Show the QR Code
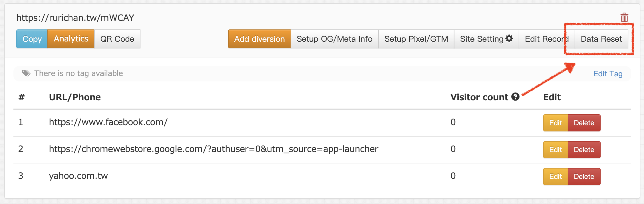Viewport: 644px width, 204px height. pyautogui.click(x=117, y=39)
